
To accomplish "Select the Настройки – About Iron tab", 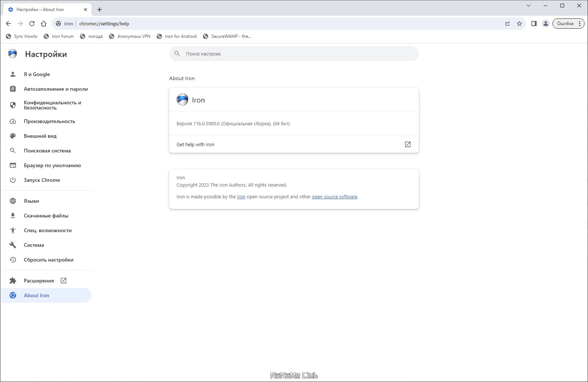I will (x=47, y=10).
